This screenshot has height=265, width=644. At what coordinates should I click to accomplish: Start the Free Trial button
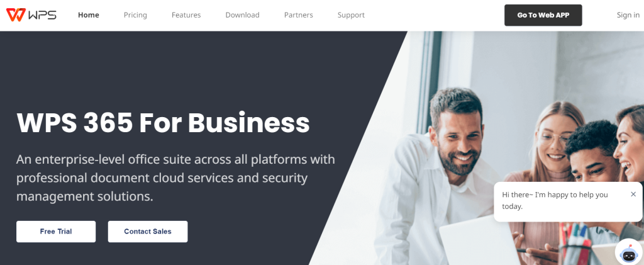click(56, 231)
